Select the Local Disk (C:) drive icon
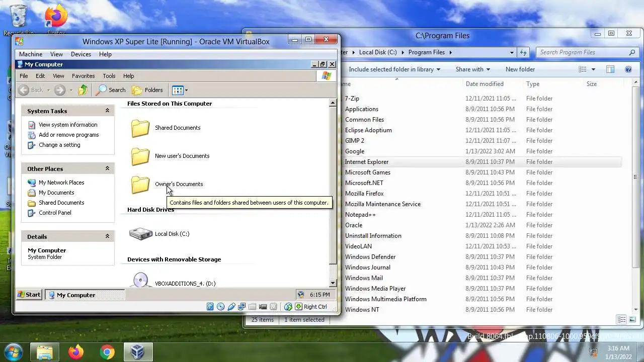 141,234
